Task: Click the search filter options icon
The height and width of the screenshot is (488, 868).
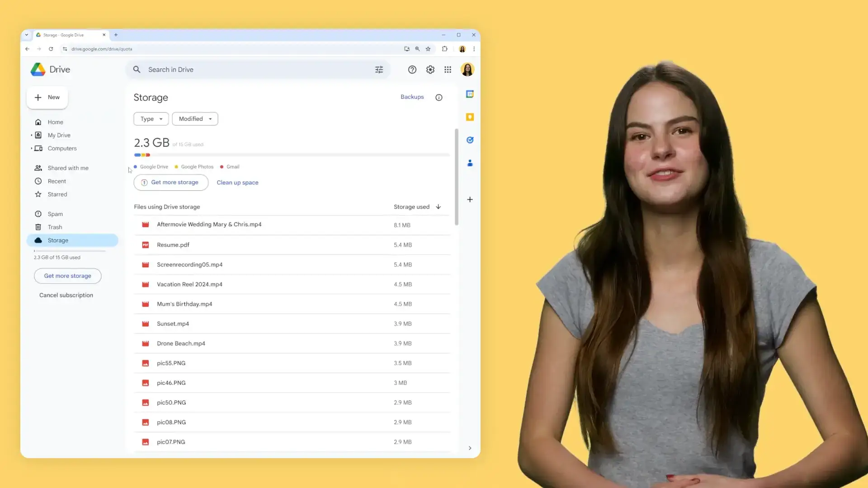Action: 379,70
